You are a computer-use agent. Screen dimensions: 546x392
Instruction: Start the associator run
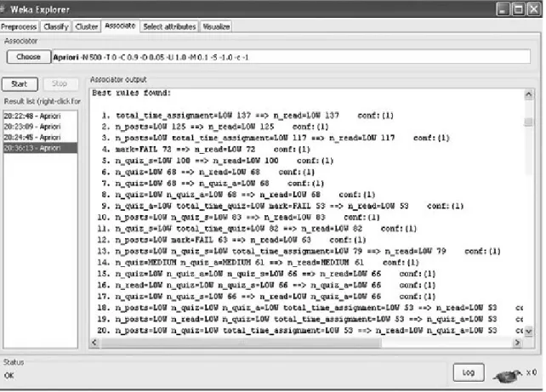click(20, 84)
